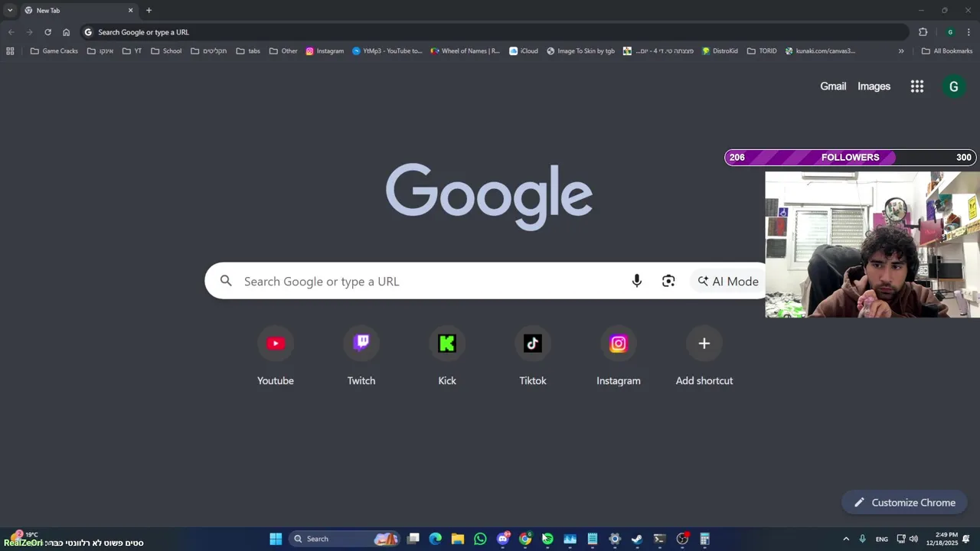Open Steam from the taskbar

click(x=637, y=539)
